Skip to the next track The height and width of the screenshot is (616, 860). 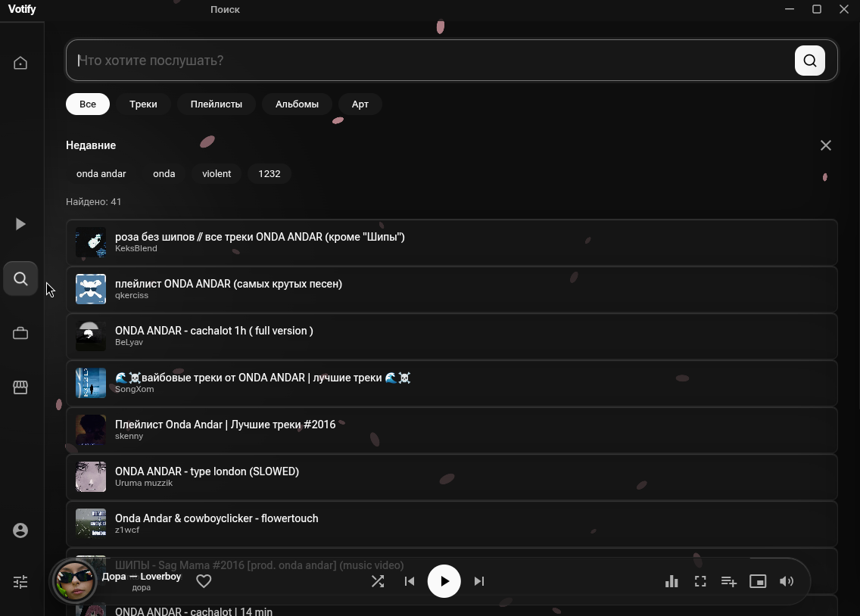[478, 581]
